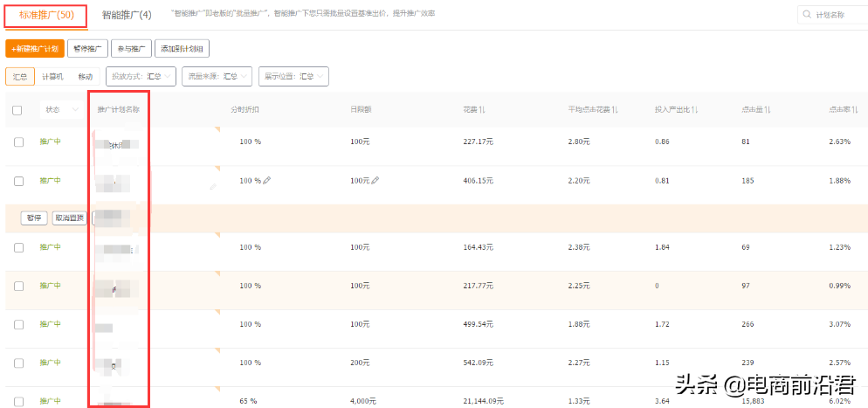Switch to the 标准推广(50) tab

[x=46, y=15]
